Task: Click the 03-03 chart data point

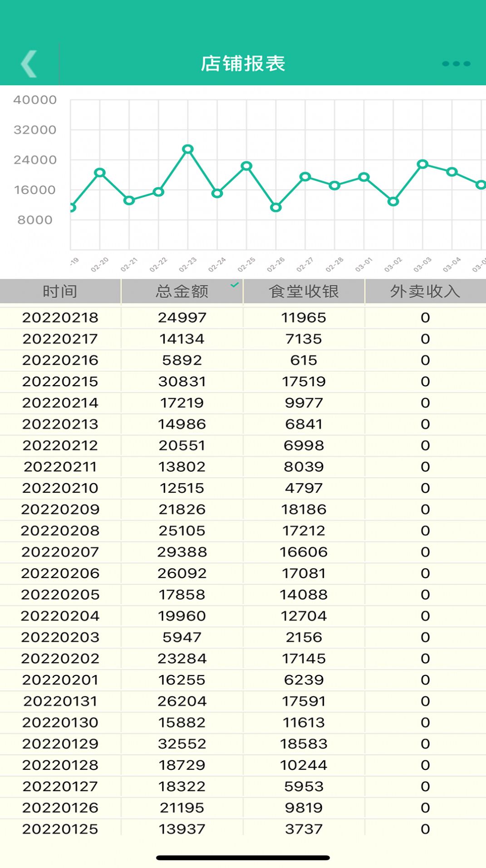Action: tap(422, 164)
